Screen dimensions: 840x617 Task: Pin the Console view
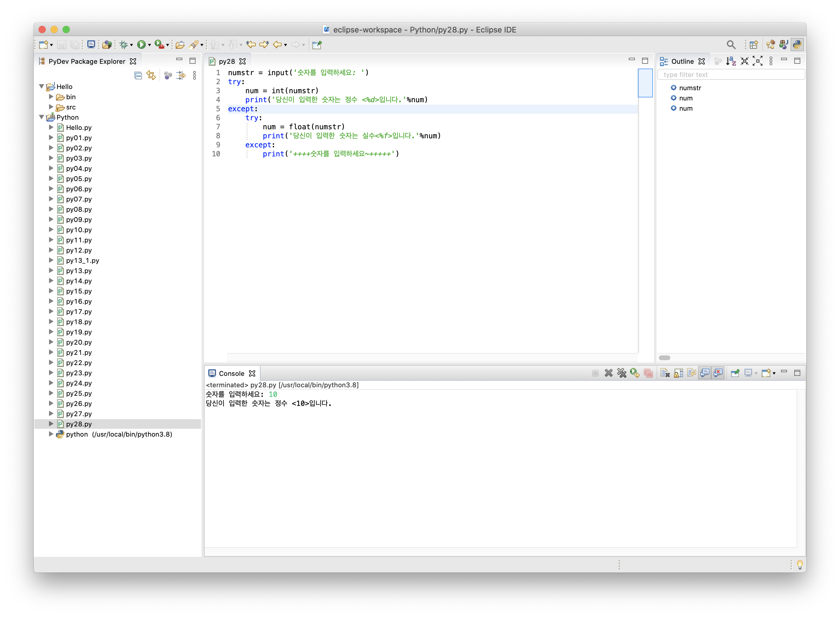click(735, 373)
